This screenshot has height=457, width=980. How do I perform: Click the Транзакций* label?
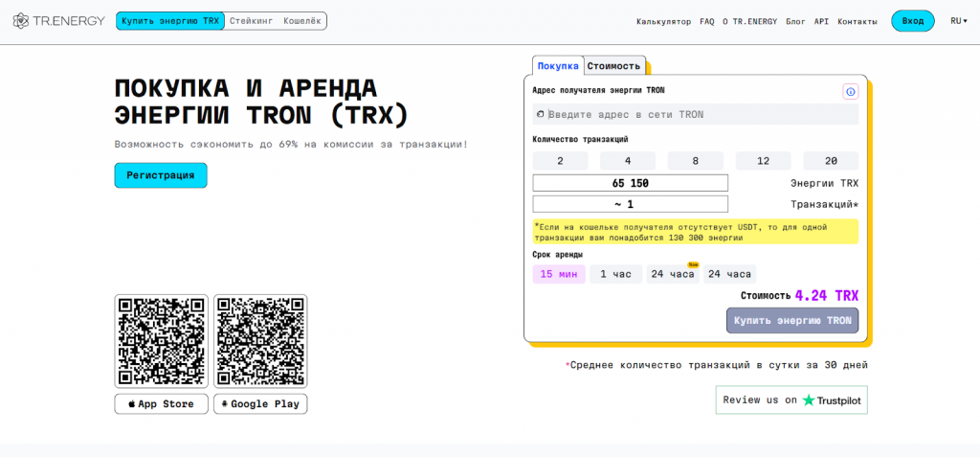[x=824, y=204]
